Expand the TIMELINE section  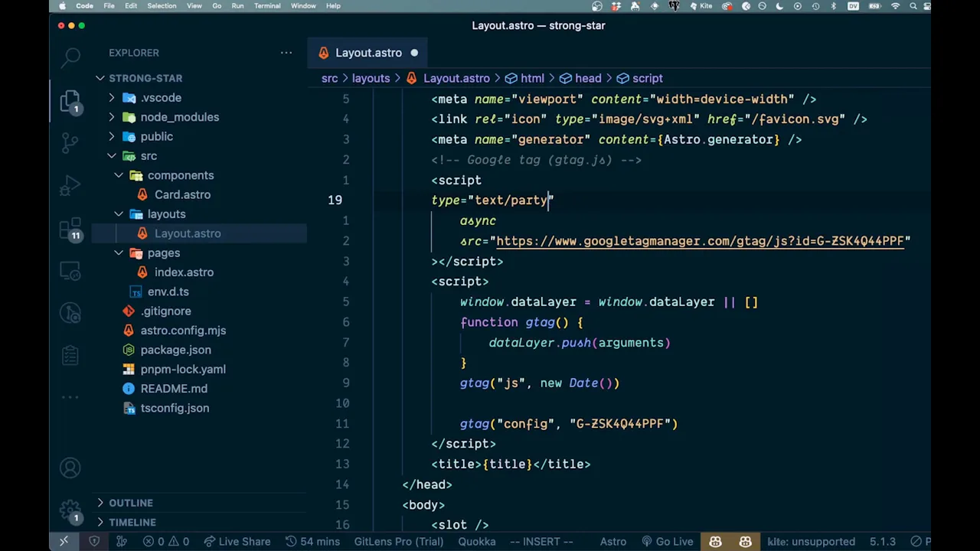point(132,522)
